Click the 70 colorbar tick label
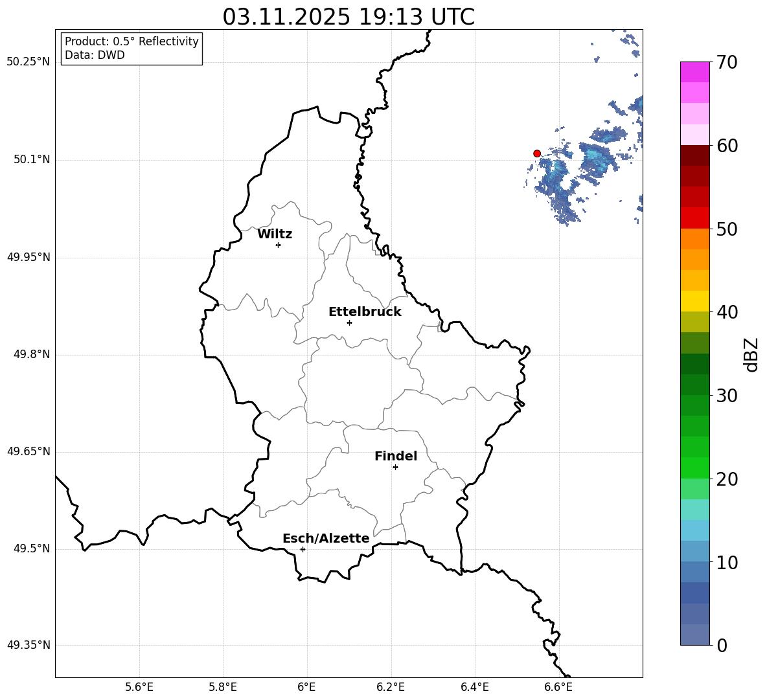Image resolution: width=767 pixels, height=700 pixels. tap(727, 62)
